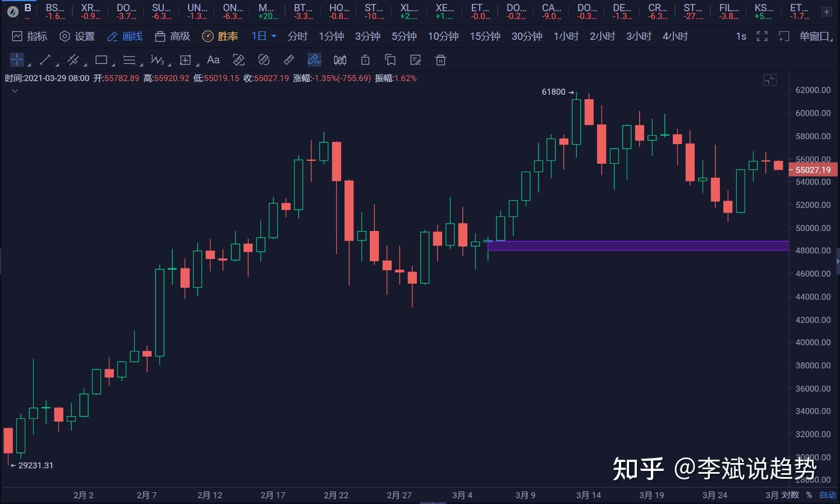This screenshot has width=840, height=504.
Task: Open the rectangle tool options arrow
Action: click(x=113, y=64)
